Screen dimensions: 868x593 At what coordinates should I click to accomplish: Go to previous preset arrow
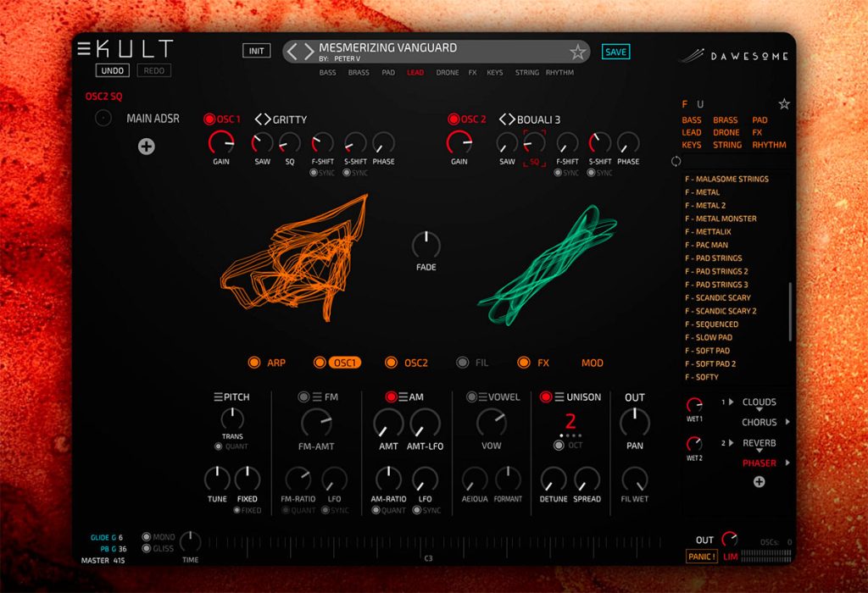(292, 52)
